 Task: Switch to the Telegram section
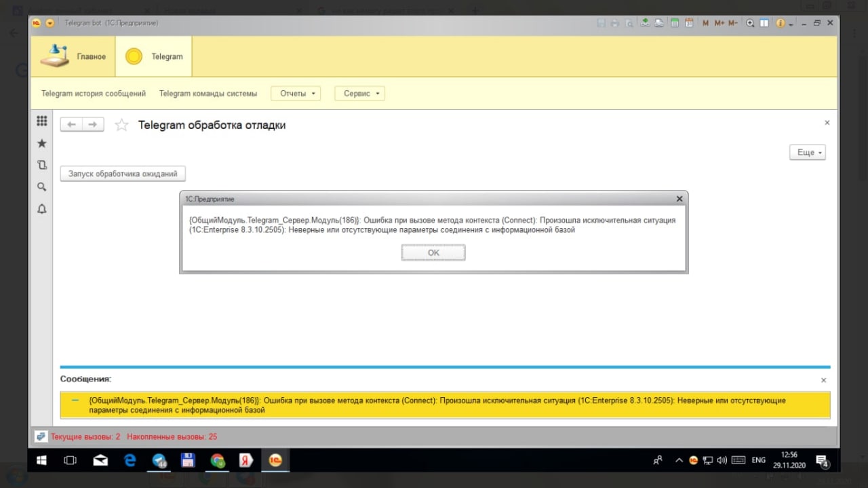pos(154,56)
